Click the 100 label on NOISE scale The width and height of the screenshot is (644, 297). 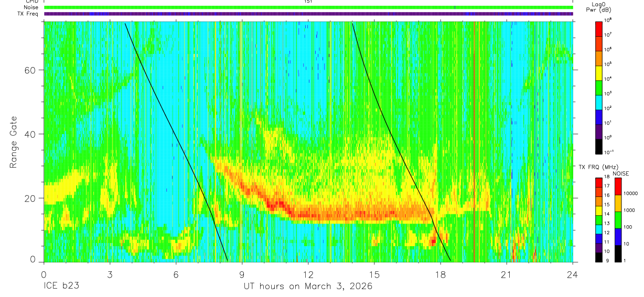[x=628, y=227]
